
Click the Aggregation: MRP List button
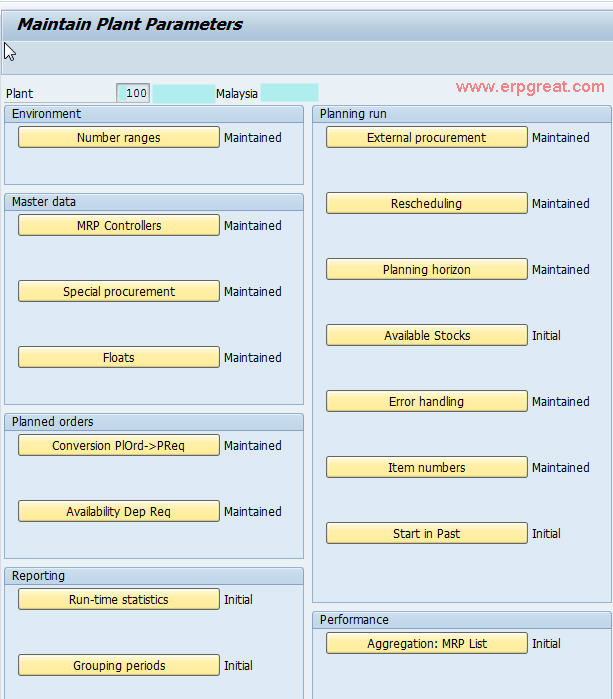point(427,643)
